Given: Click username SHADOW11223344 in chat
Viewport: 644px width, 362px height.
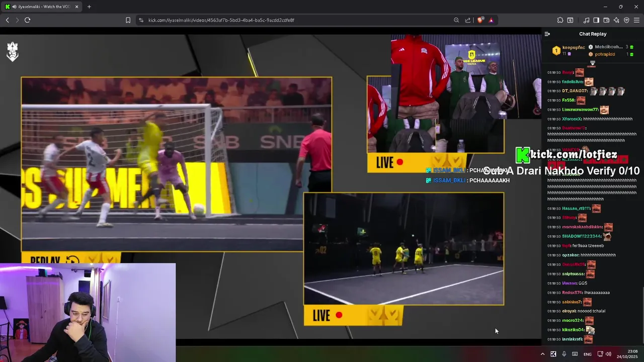Looking at the screenshot, I should [x=582, y=236].
